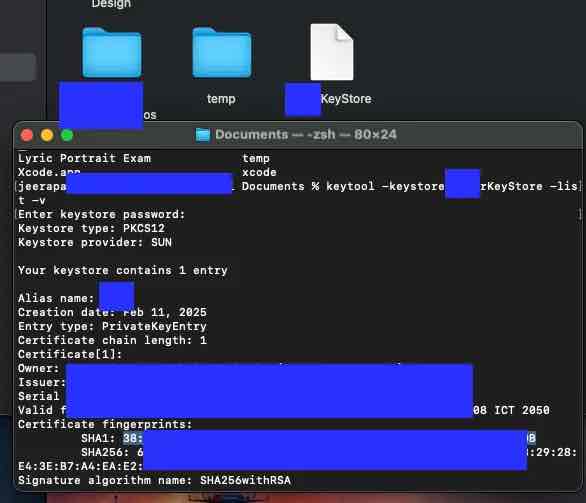This screenshot has width=586, height=503.
Task: Click the highlighted SHA1 fingerprint start '38:'
Action: (x=133, y=438)
